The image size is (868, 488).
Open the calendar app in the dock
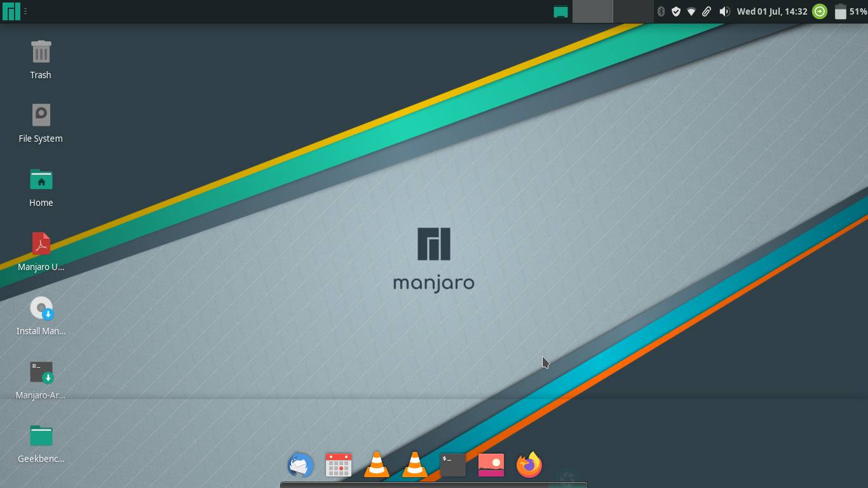click(339, 464)
